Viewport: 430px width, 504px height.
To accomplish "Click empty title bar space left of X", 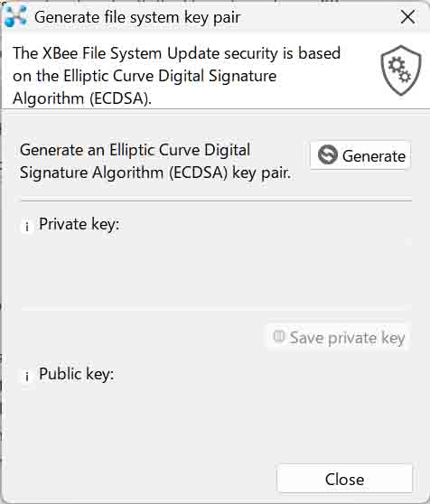I will coord(318,16).
